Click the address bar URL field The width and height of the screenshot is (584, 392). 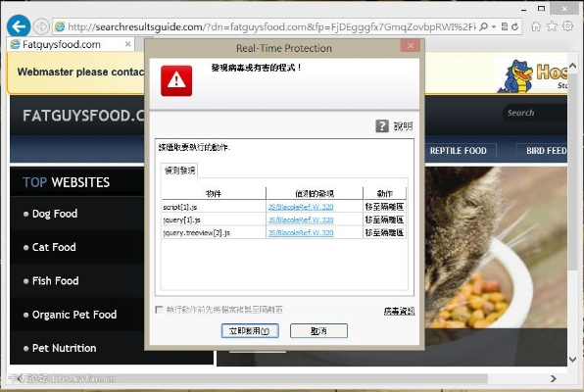click(271, 26)
